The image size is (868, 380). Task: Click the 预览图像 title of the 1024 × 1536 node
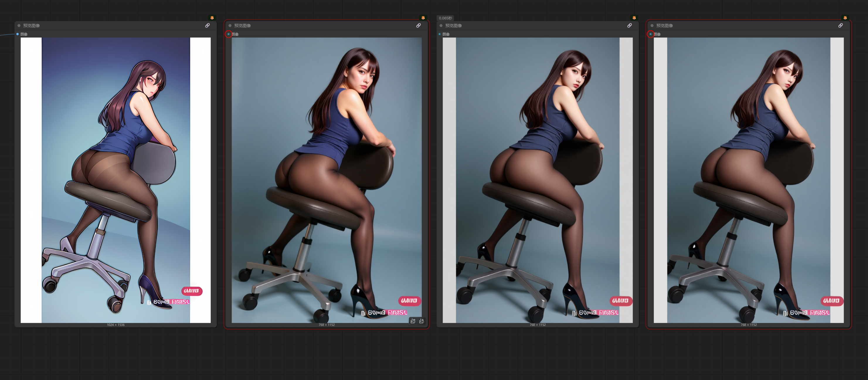tap(31, 26)
